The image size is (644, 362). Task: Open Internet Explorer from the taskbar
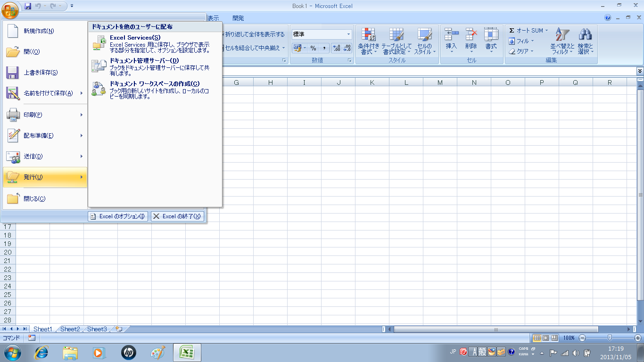click(42, 352)
